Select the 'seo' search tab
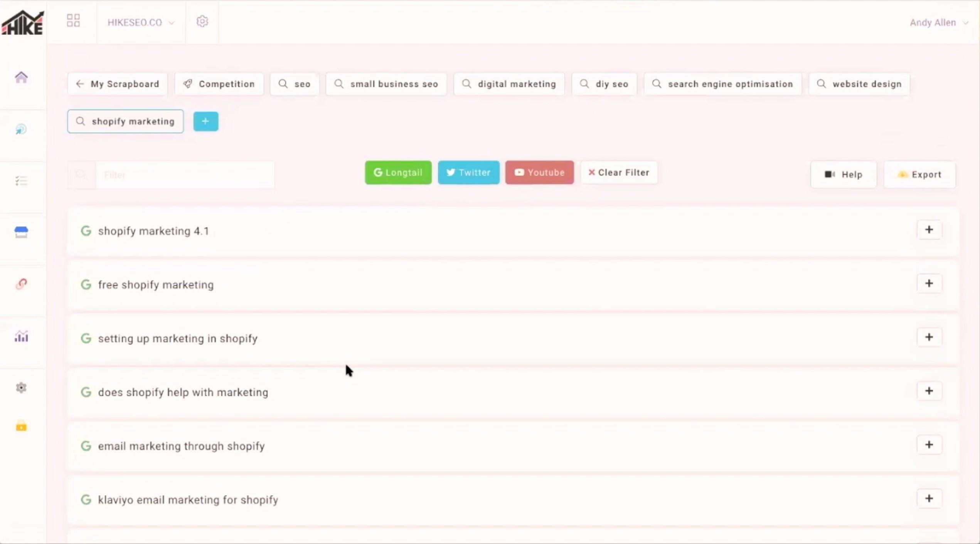This screenshot has height=544, width=980. coord(295,84)
